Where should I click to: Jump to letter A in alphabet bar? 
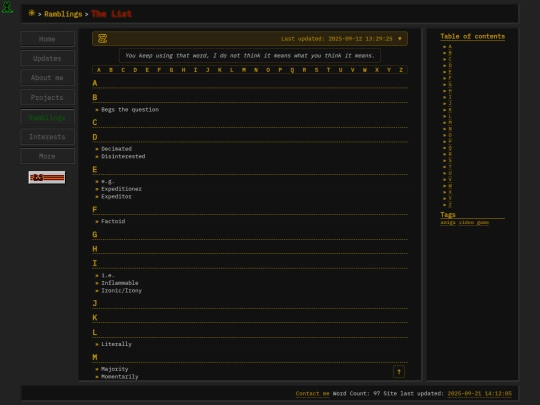(99, 70)
